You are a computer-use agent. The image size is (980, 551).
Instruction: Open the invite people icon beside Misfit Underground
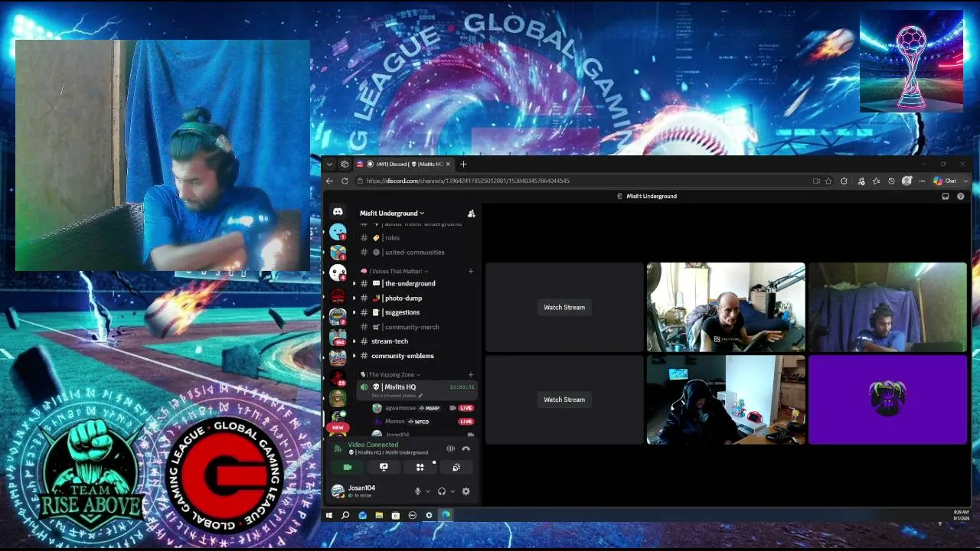(471, 214)
